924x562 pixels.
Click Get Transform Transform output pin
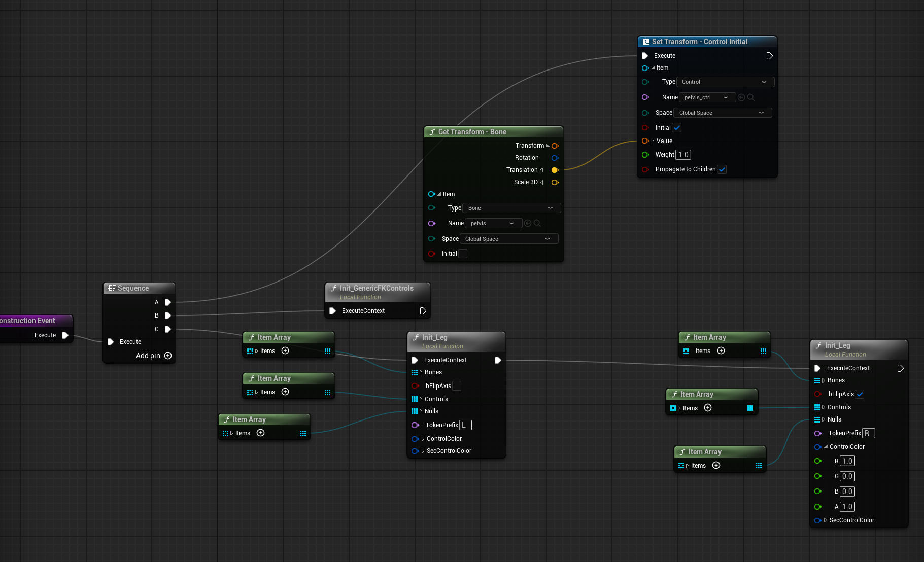point(555,146)
